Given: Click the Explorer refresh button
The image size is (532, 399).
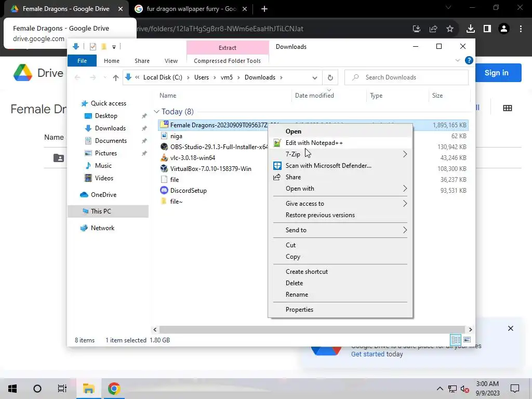Looking at the screenshot, I should pyautogui.click(x=330, y=78).
